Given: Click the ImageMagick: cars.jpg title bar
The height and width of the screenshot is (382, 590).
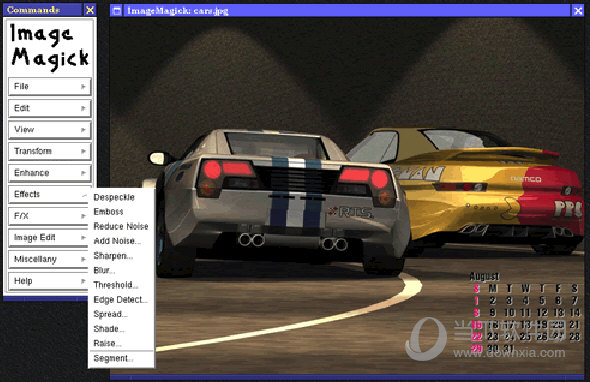Looking at the screenshot, I should tap(346, 11).
